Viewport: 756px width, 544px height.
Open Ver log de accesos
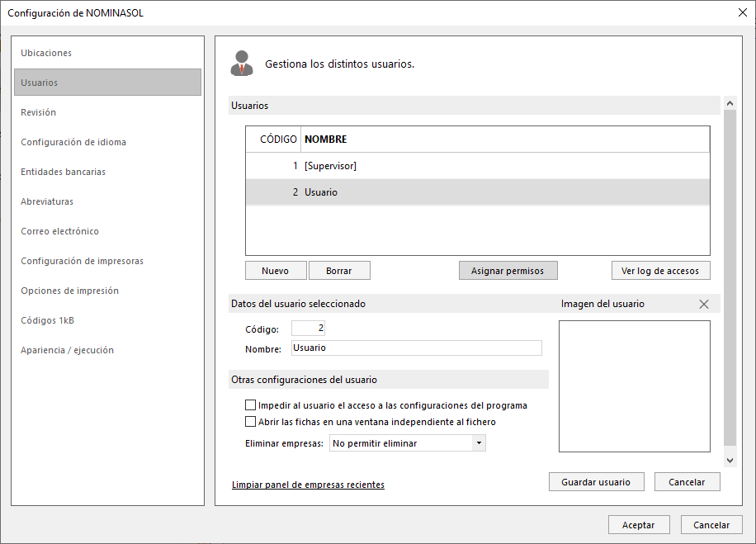[660, 271]
